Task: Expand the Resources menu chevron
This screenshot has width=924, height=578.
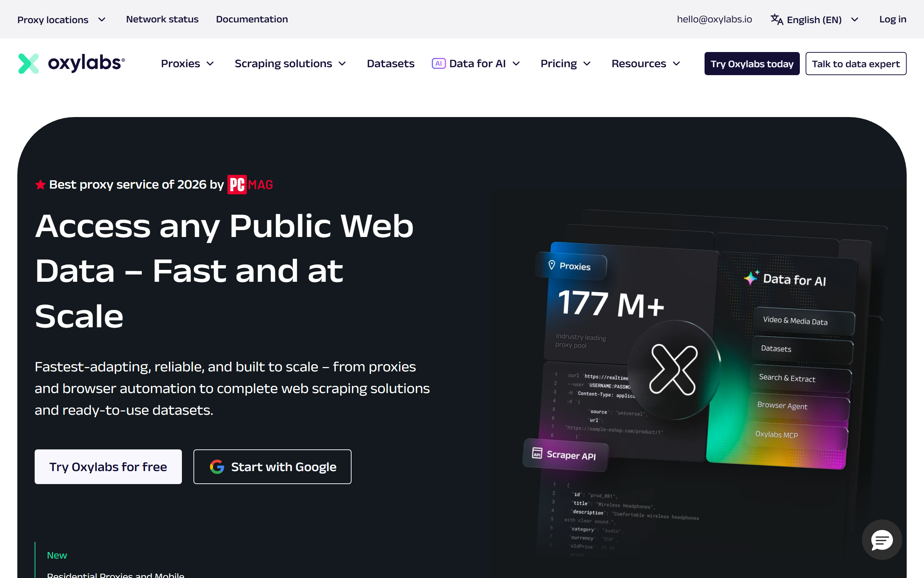Action: pos(676,64)
